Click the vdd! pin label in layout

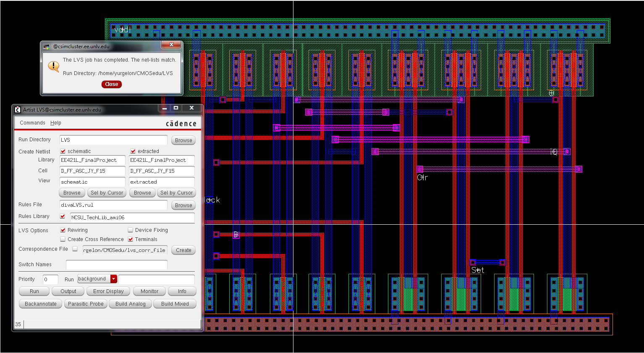click(x=123, y=29)
